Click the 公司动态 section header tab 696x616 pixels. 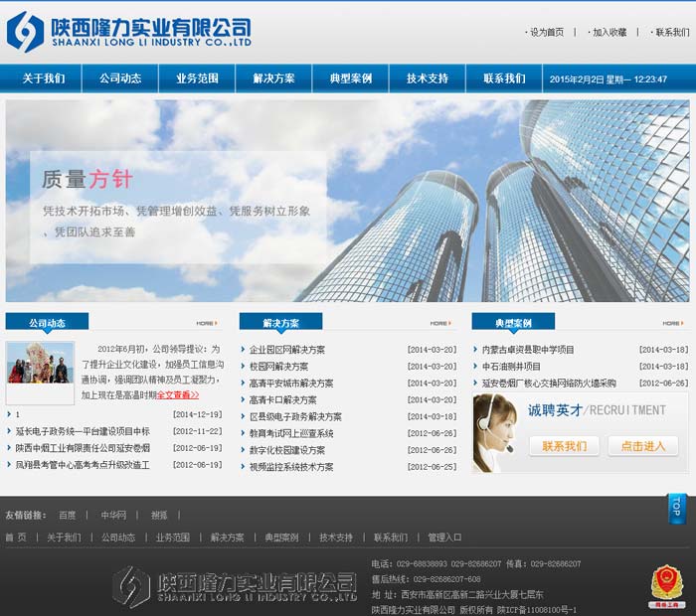pos(47,322)
